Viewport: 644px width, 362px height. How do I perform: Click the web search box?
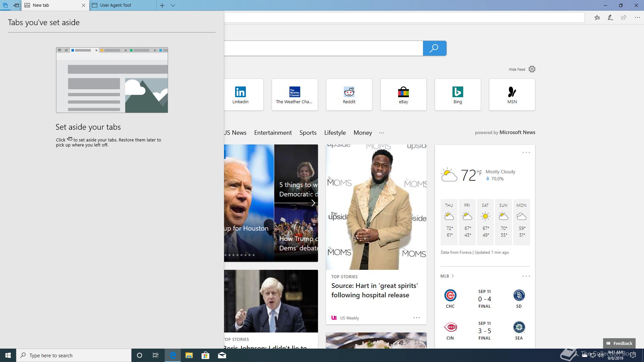point(323,48)
